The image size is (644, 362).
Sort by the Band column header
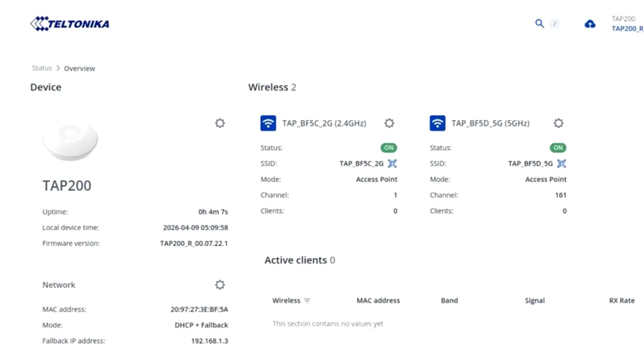point(449,301)
